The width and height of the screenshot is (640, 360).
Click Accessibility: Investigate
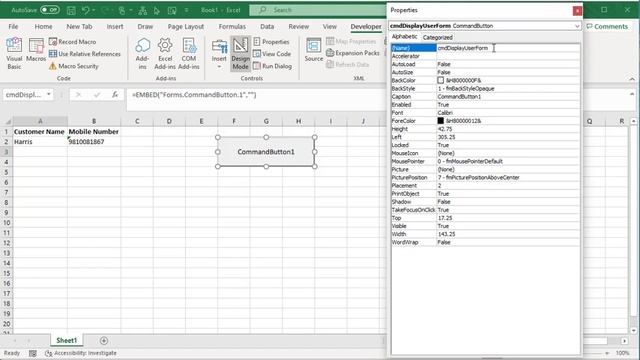(x=81, y=353)
